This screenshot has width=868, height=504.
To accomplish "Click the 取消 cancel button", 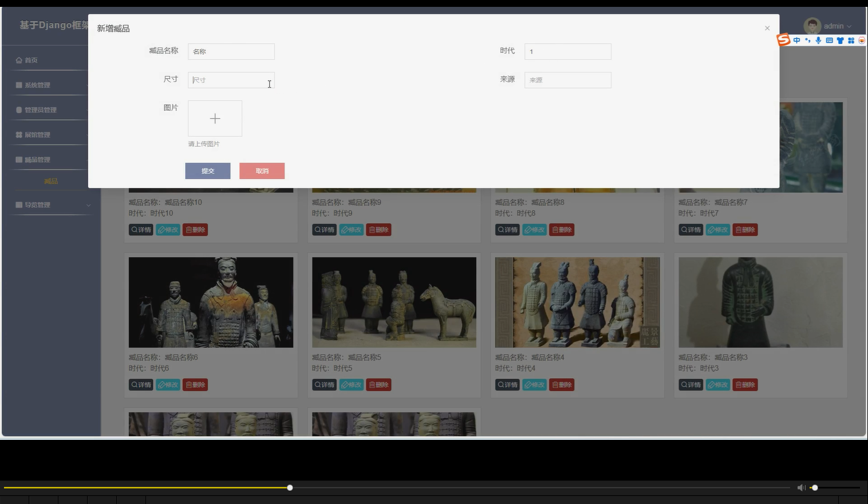I will click(x=262, y=171).
